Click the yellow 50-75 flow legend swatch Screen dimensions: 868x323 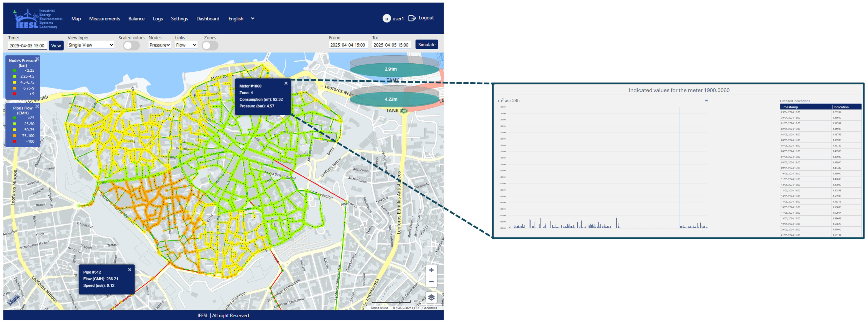click(15, 130)
